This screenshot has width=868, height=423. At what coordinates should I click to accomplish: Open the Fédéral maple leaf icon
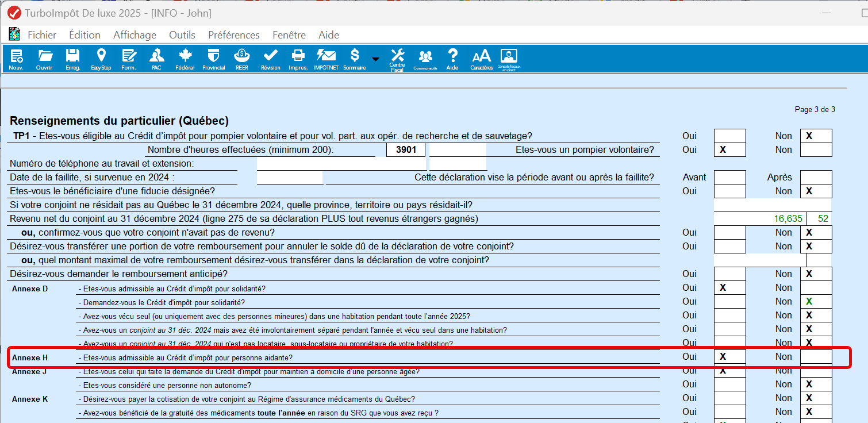(185, 59)
